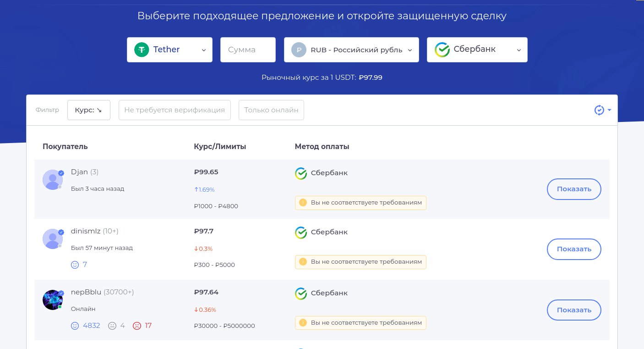Click dinismlz's positive feedback smiley
Image resolution: width=644 pixels, height=349 pixels.
tap(75, 265)
